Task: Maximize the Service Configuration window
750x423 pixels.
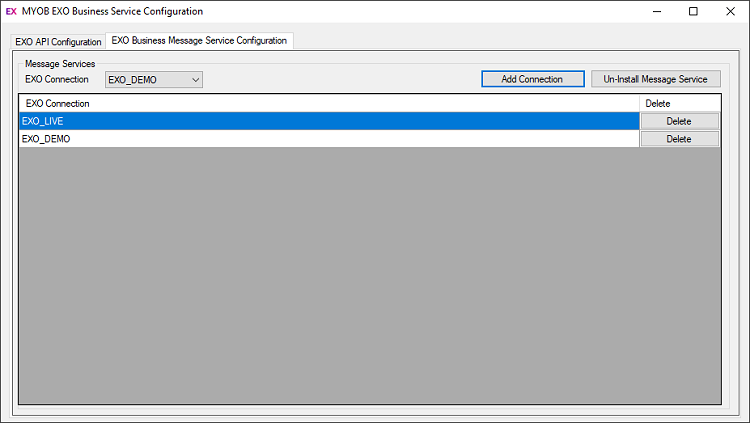Action: [x=693, y=11]
